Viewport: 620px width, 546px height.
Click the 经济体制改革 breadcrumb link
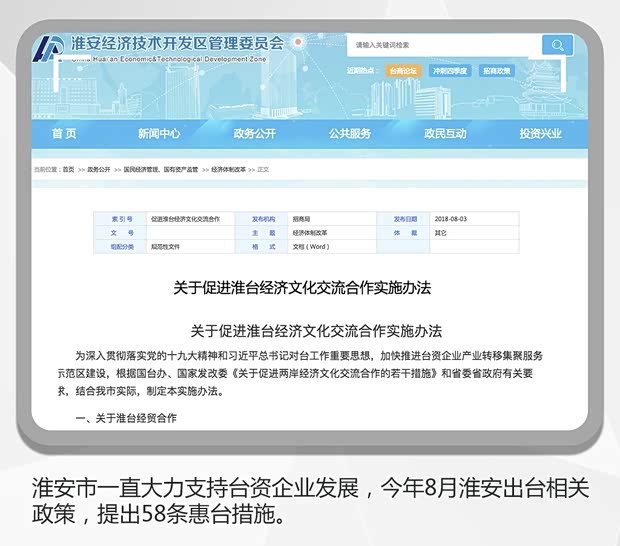point(228,170)
